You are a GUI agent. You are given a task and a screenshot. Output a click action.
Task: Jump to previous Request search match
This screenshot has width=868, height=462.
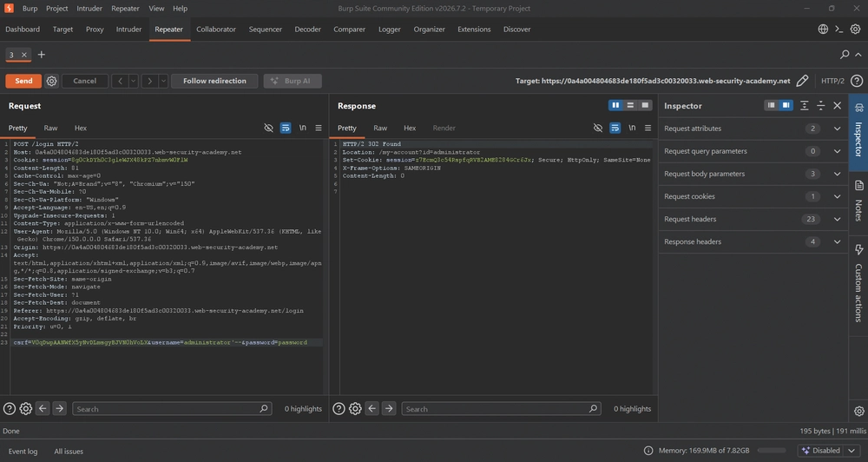43,409
